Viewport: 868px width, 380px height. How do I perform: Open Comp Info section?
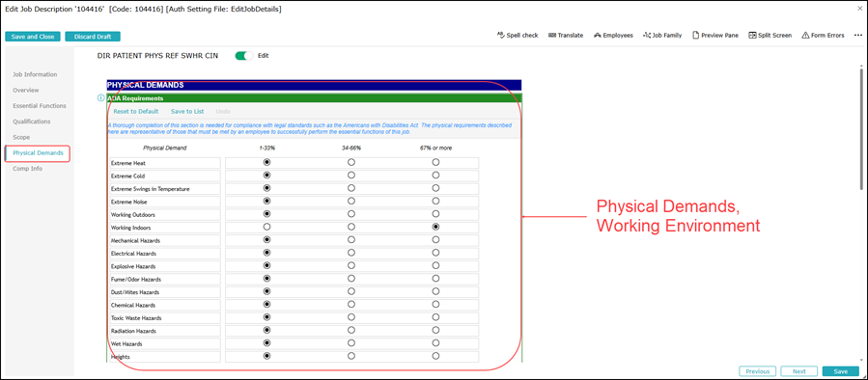point(28,169)
